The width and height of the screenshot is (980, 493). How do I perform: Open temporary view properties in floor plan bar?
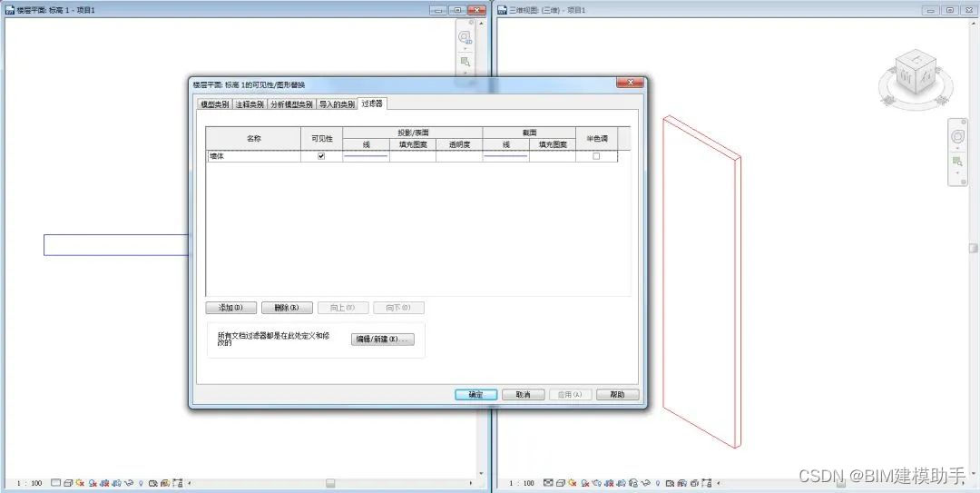pos(153,483)
